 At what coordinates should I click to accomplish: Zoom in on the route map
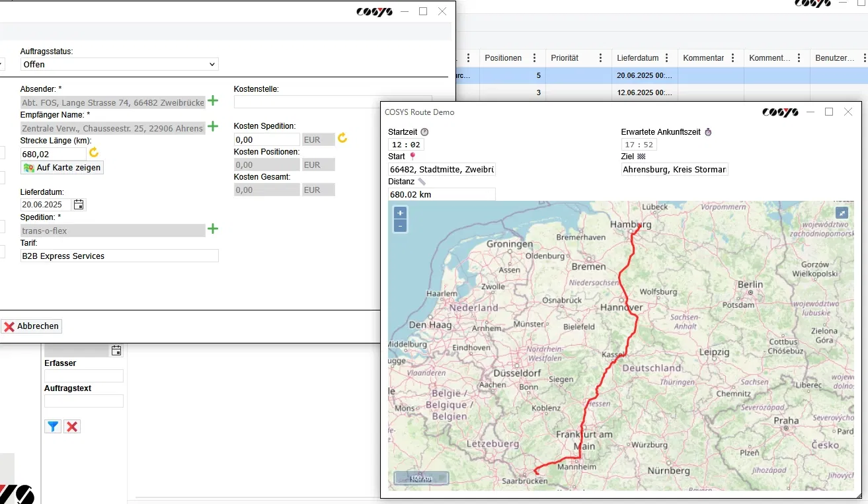(x=400, y=213)
